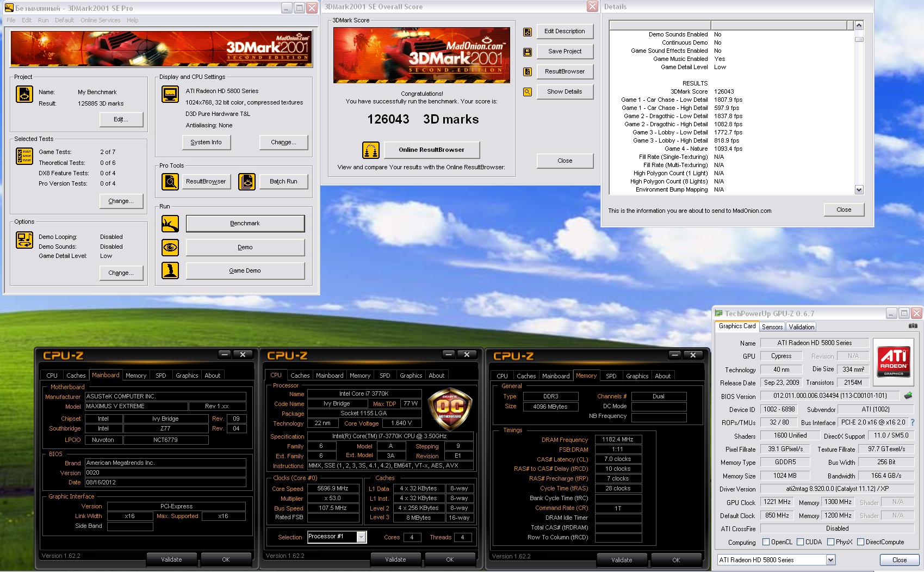Click the Batch Run icon in Pro Tools
This screenshot has width=924, height=572.
(247, 181)
